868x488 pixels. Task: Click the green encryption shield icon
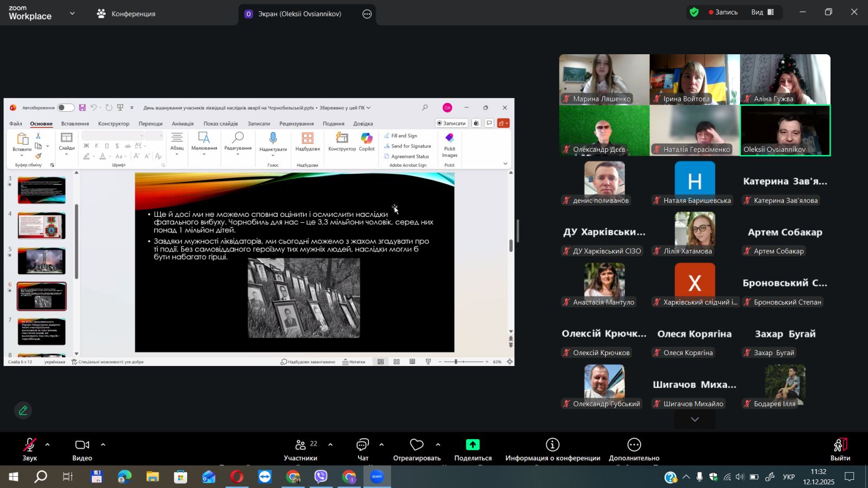pos(694,12)
